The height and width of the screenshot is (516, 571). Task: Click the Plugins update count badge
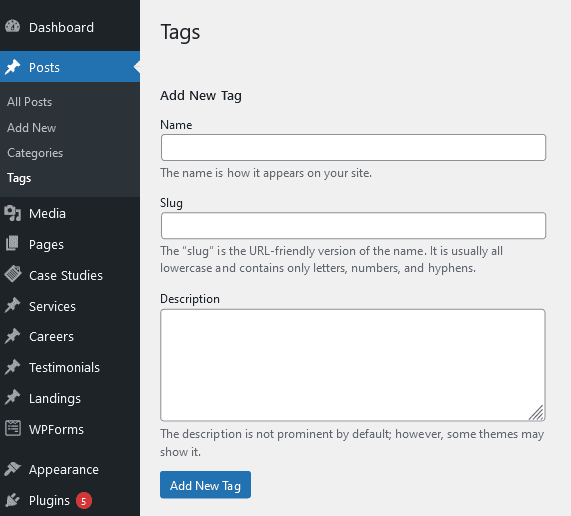84,501
